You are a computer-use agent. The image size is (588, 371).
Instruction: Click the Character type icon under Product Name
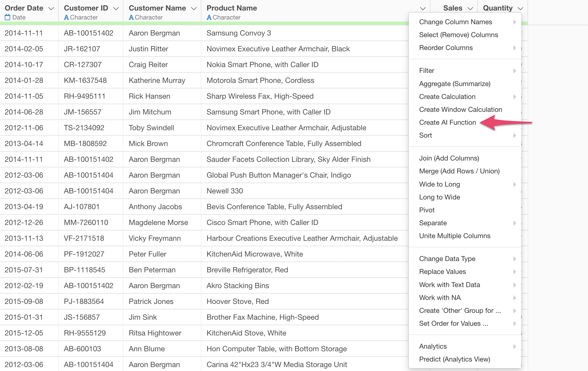[x=209, y=17]
